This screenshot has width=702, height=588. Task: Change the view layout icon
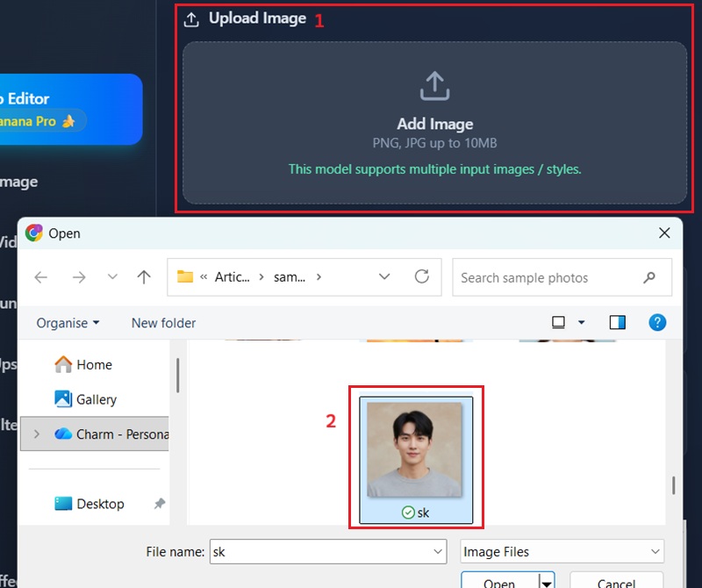pyautogui.click(x=558, y=322)
